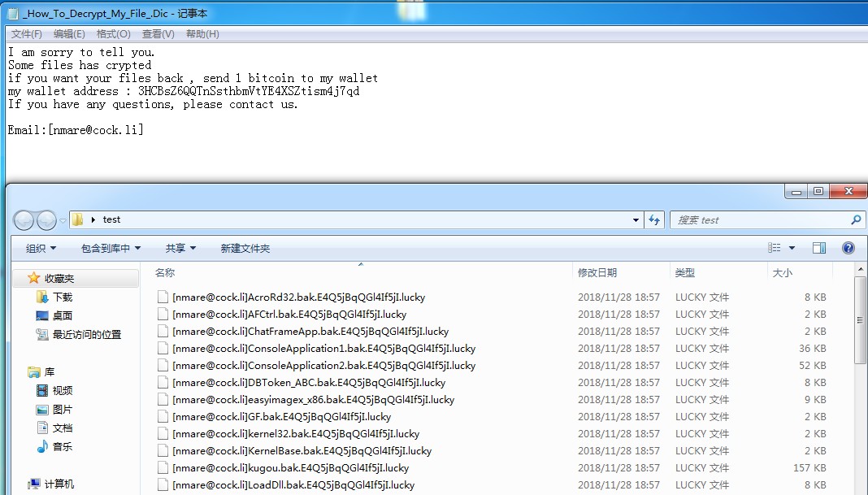The height and width of the screenshot is (495, 868).
Task: Select 最近访问的位置 in the navigation pane
Action: pos(86,334)
